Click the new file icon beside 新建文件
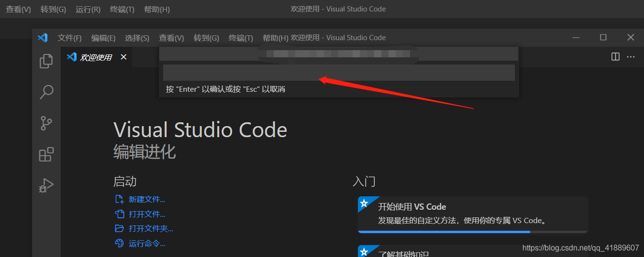 (119, 199)
